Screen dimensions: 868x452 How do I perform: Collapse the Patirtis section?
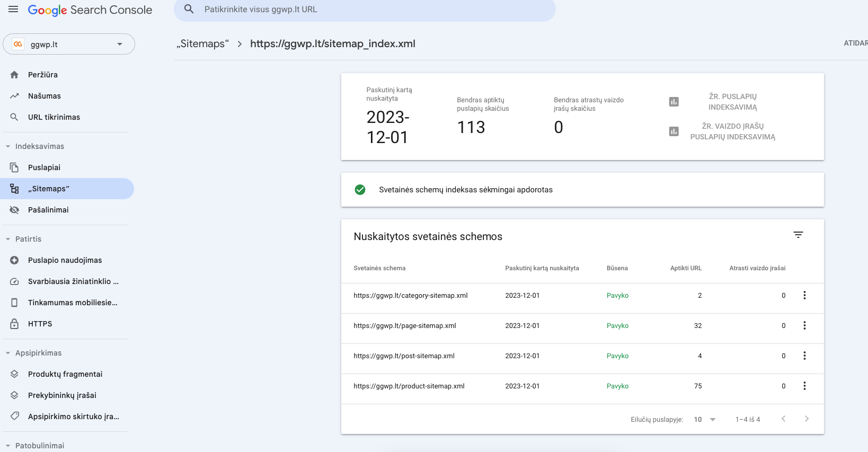click(x=8, y=239)
